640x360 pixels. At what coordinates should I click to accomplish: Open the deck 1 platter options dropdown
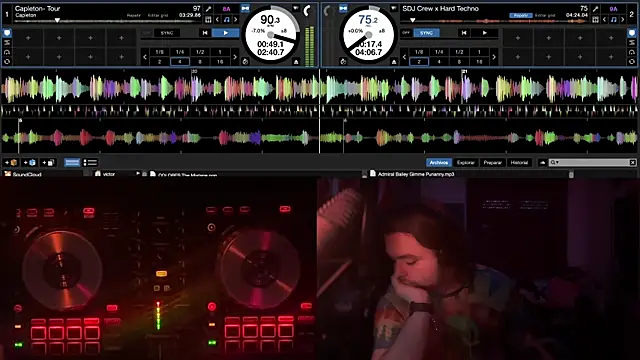tap(296, 8)
